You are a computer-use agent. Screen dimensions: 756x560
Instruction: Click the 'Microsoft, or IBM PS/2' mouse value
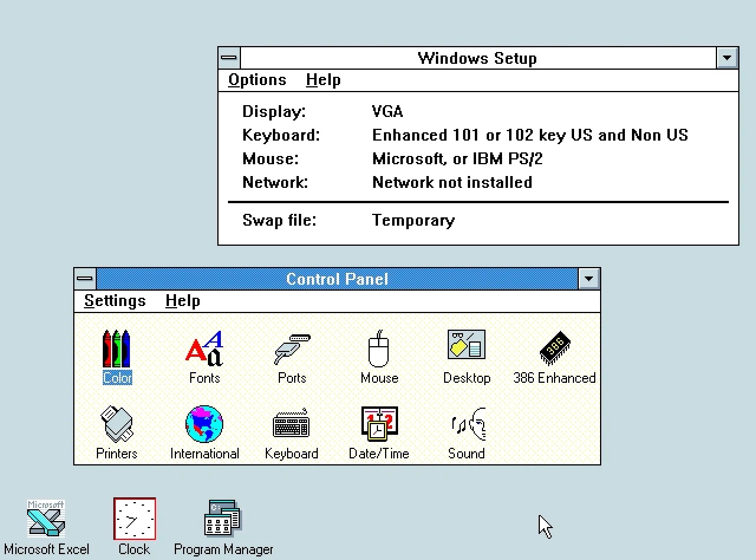tap(458, 159)
